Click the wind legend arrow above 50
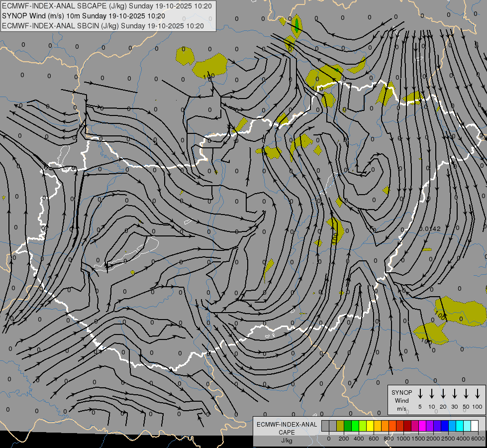This screenshot has width=487, height=448. (466, 393)
